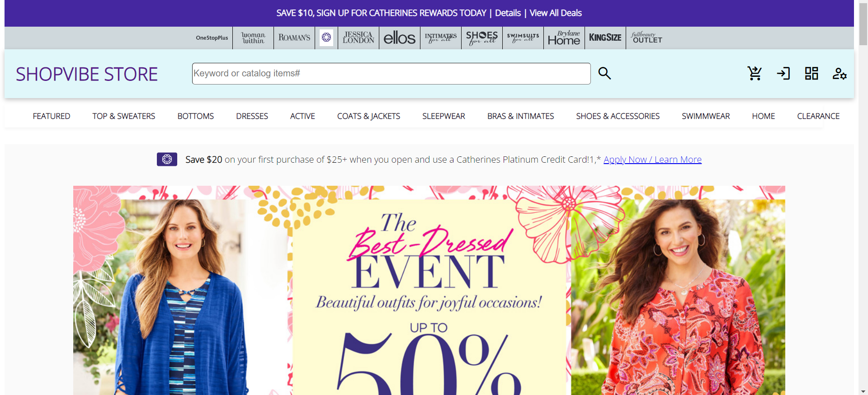
Task: Open the dashboard grid icon
Action: click(811, 73)
